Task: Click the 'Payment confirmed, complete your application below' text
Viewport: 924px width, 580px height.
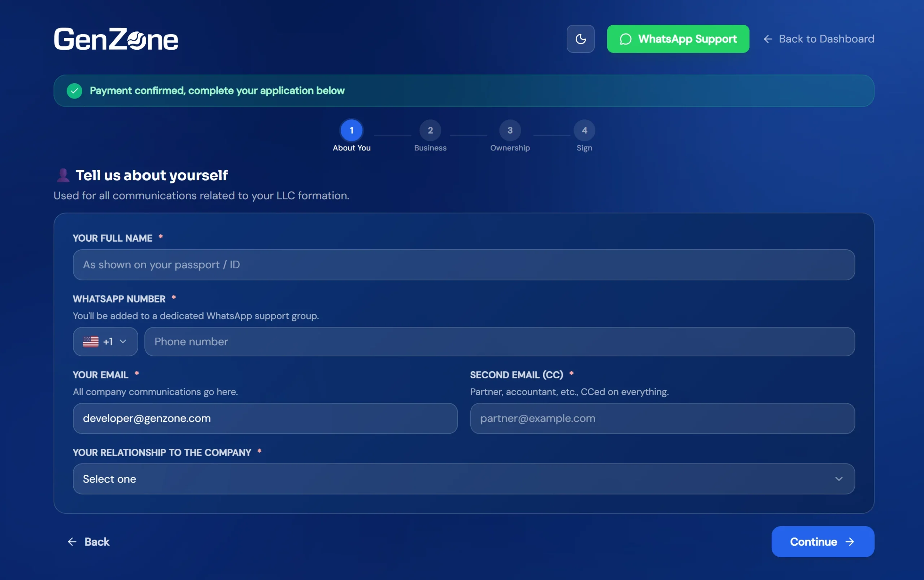Action: click(217, 91)
